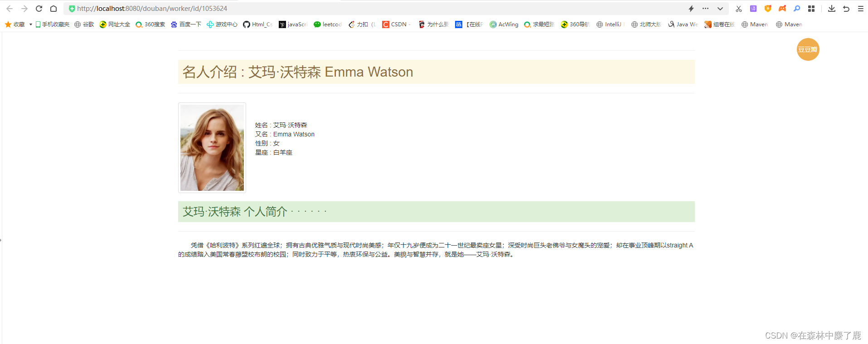Open the 为什么要 bookmark
Screen dimensions: 868x344
point(433,24)
